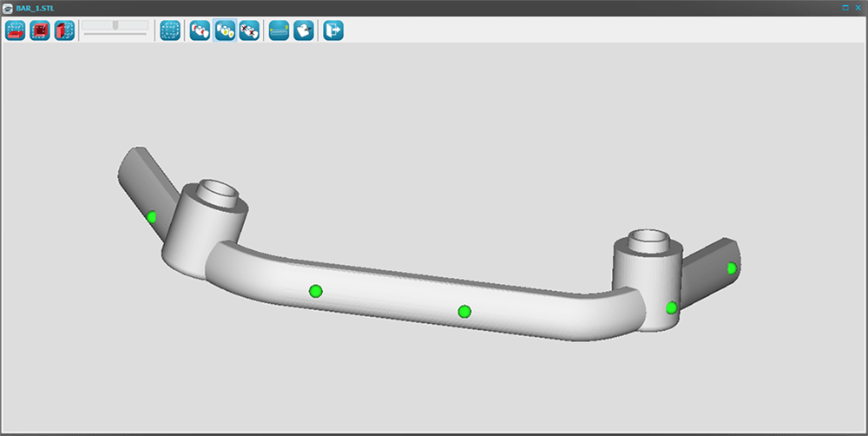Click the bar with yellow pins icon
868x436 pixels.
click(279, 30)
